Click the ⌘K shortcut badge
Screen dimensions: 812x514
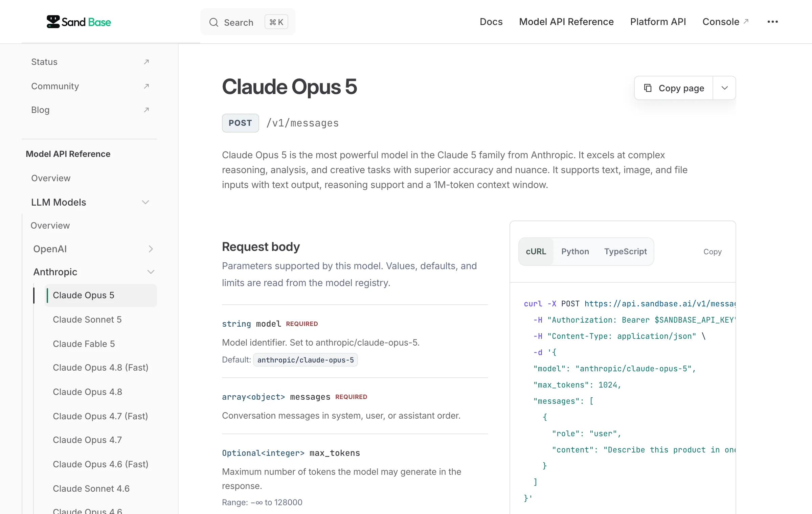tap(276, 22)
